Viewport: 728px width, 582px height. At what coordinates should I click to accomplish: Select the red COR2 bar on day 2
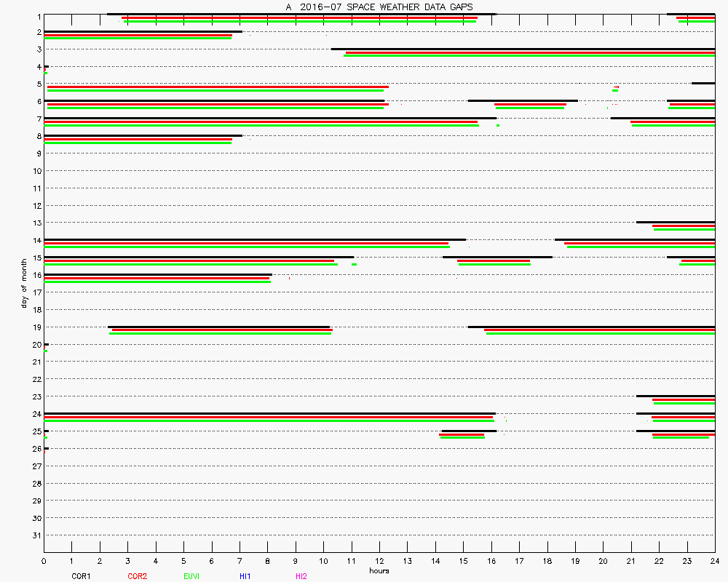(138, 35)
